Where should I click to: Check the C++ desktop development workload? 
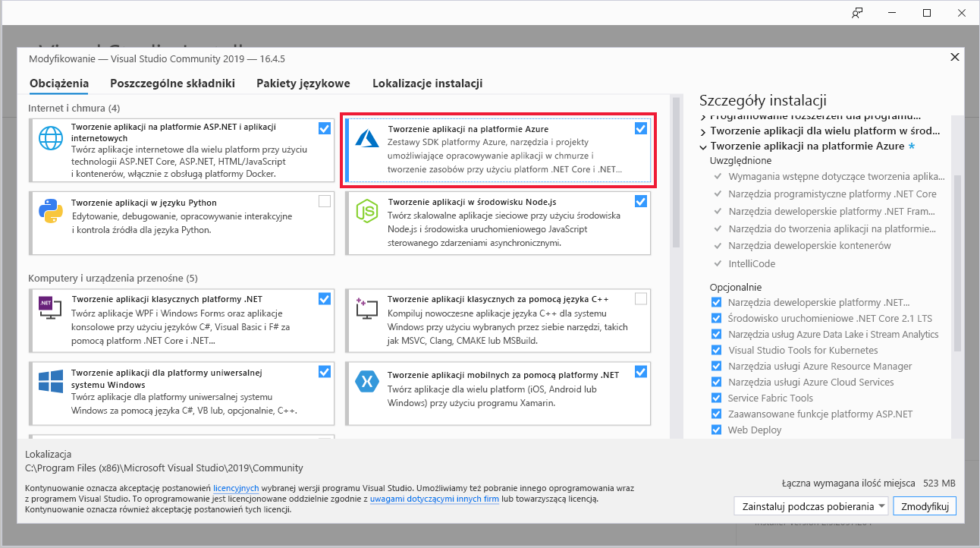click(641, 298)
